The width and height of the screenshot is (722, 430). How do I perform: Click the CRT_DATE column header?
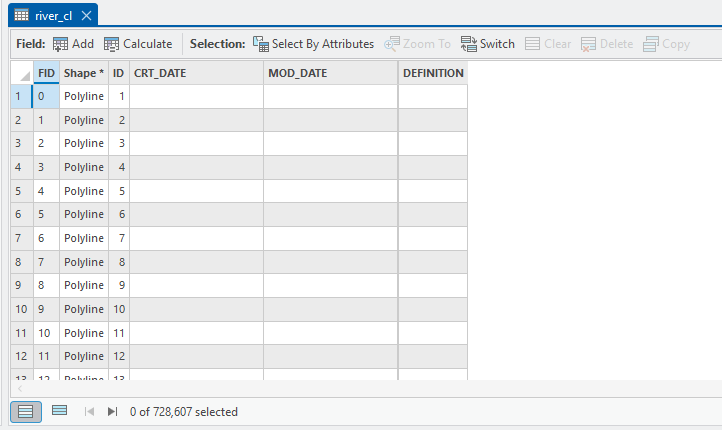196,73
